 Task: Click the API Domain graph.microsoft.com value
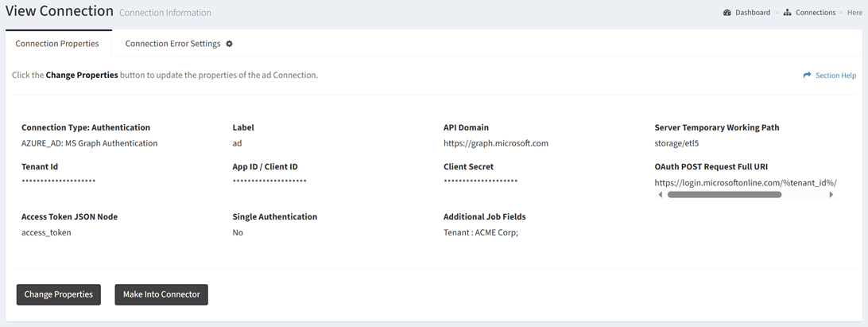coord(496,143)
